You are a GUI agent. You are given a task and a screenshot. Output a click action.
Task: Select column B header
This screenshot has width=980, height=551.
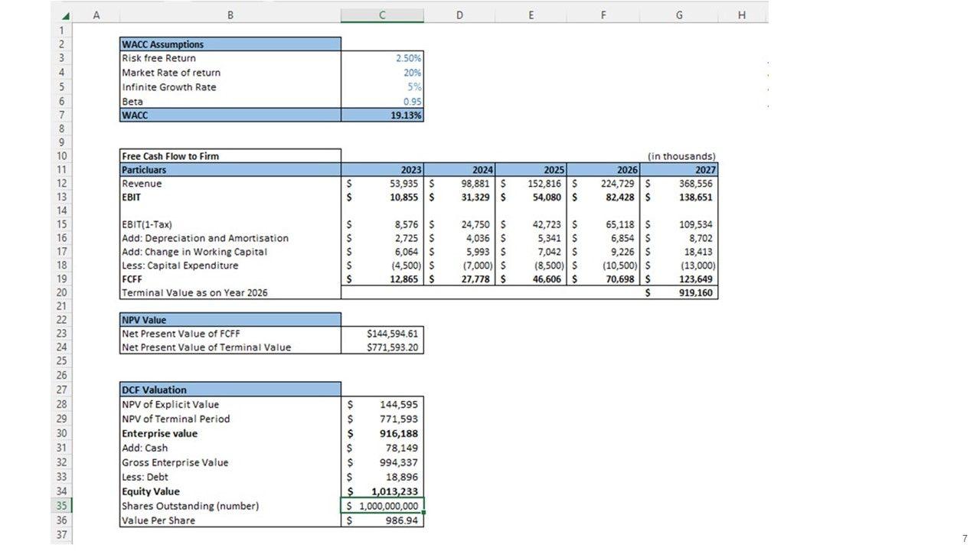coord(230,15)
